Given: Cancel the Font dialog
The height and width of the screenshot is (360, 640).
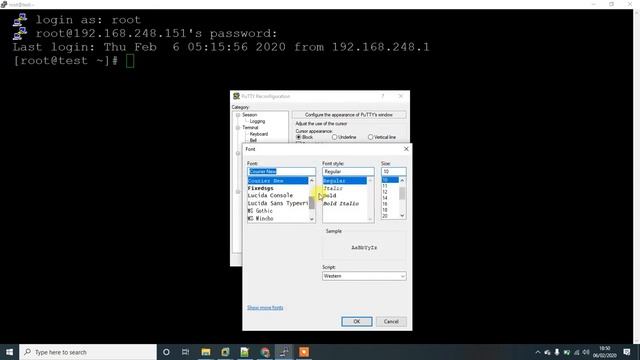Looking at the screenshot, I should coord(391,322).
